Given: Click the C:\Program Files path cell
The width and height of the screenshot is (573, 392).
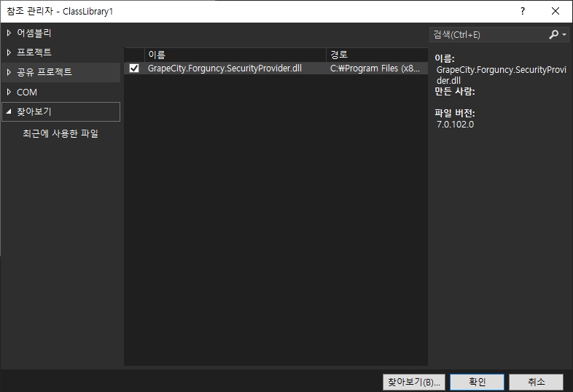Looking at the screenshot, I should [375, 68].
